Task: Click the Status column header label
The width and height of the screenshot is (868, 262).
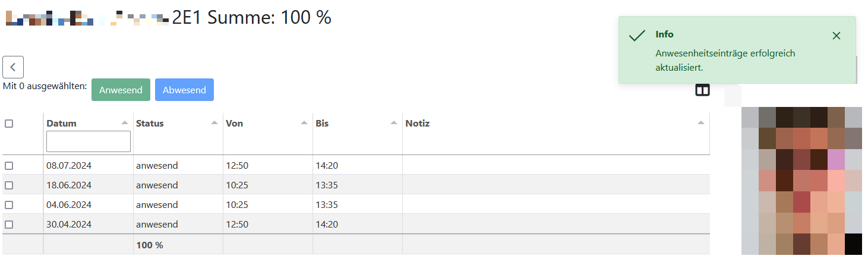Action: [150, 124]
